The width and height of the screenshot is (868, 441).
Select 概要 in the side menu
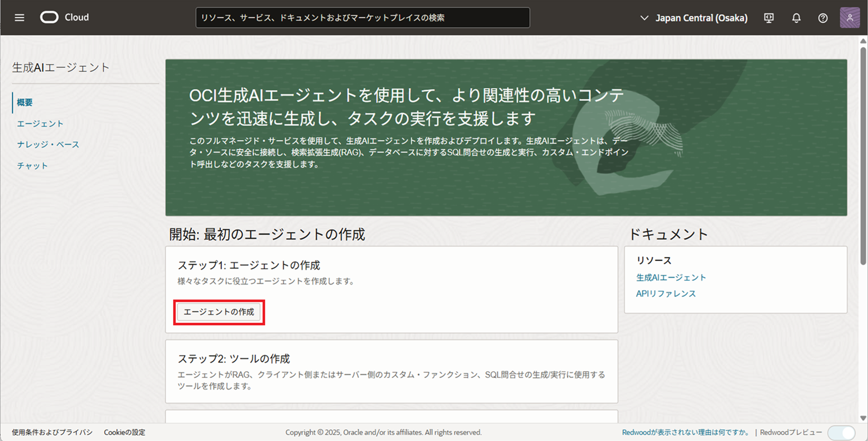(25, 102)
